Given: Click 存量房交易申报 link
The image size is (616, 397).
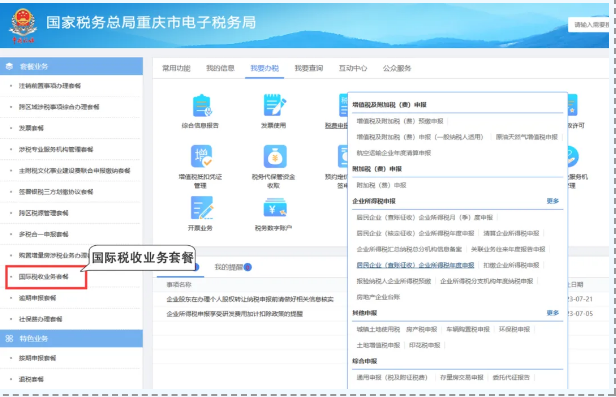Looking at the screenshot, I should pos(462,377).
